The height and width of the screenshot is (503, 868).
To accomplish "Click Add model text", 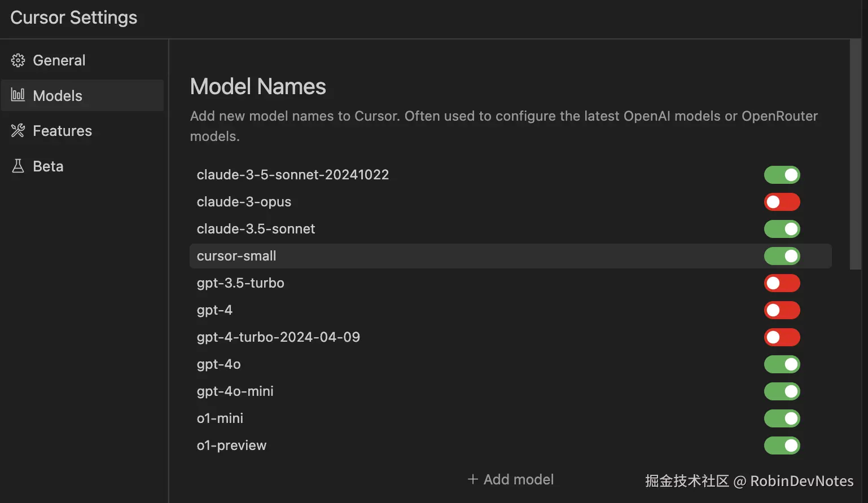I will click(519, 479).
